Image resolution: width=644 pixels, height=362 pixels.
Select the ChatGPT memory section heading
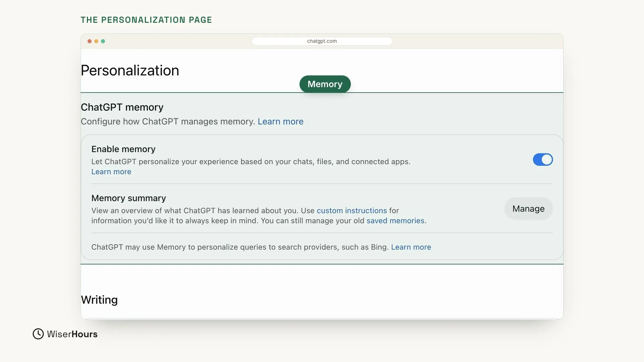tap(122, 107)
